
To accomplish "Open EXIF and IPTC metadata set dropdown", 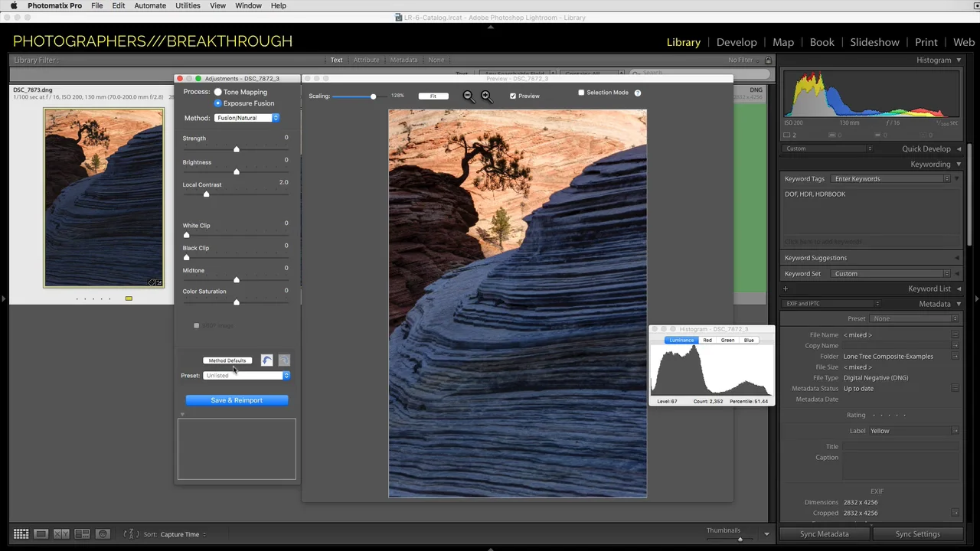I will pos(832,304).
